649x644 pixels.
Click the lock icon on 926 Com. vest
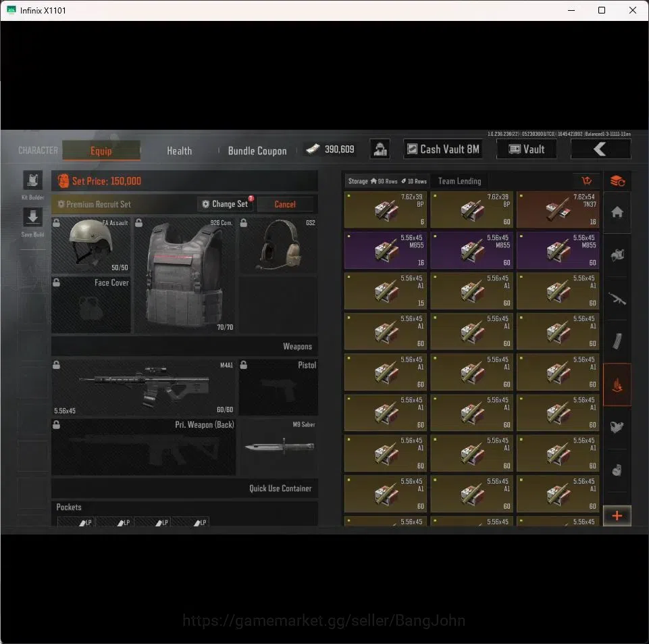tap(139, 223)
